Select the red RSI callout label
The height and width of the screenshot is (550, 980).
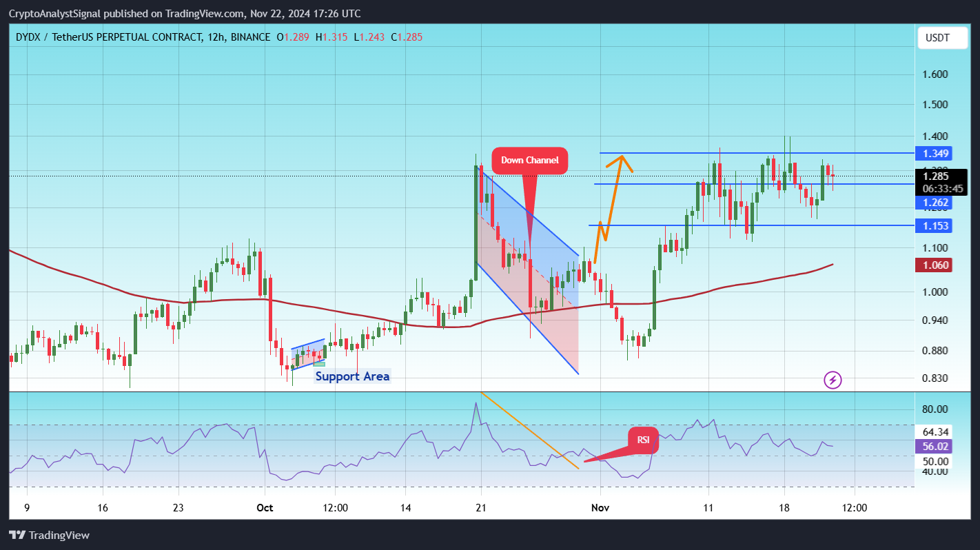pyautogui.click(x=643, y=440)
